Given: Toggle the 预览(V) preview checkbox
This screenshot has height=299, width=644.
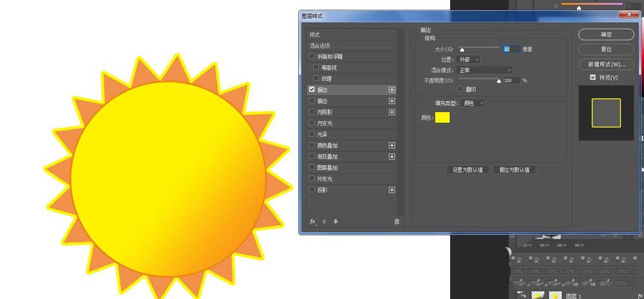Looking at the screenshot, I should (x=593, y=77).
